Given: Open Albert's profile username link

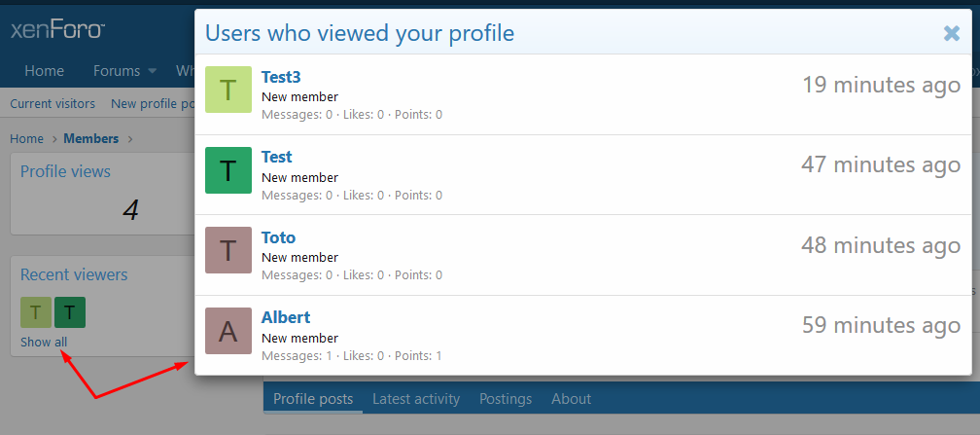Looking at the screenshot, I should coord(286,317).
